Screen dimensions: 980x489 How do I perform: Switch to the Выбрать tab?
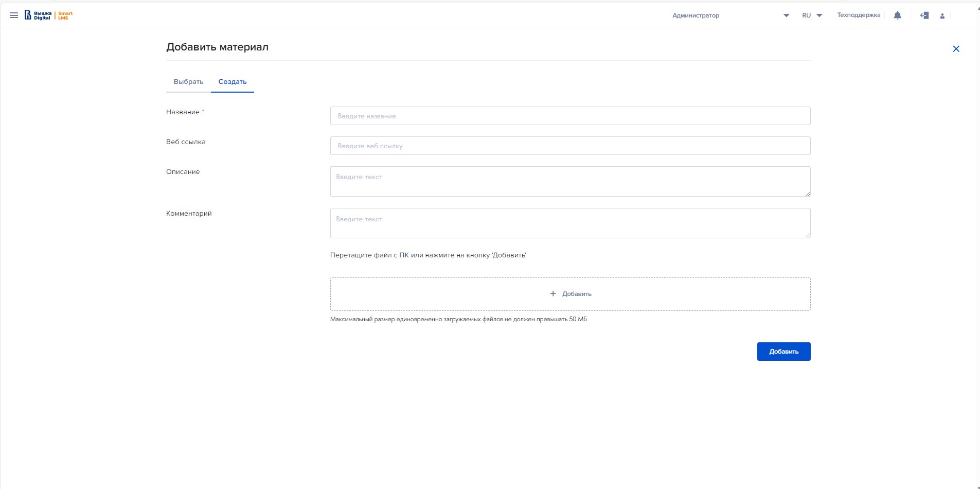coord(188,82)
